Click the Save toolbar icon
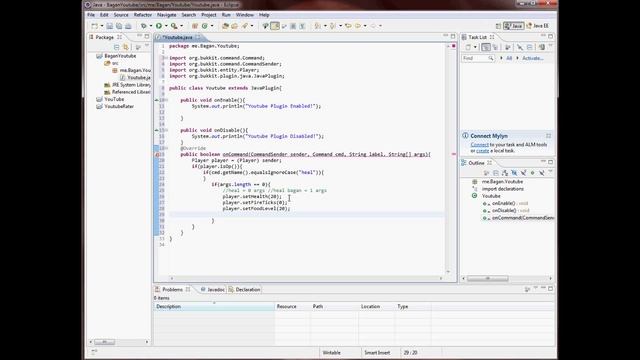 pos(109,26)
